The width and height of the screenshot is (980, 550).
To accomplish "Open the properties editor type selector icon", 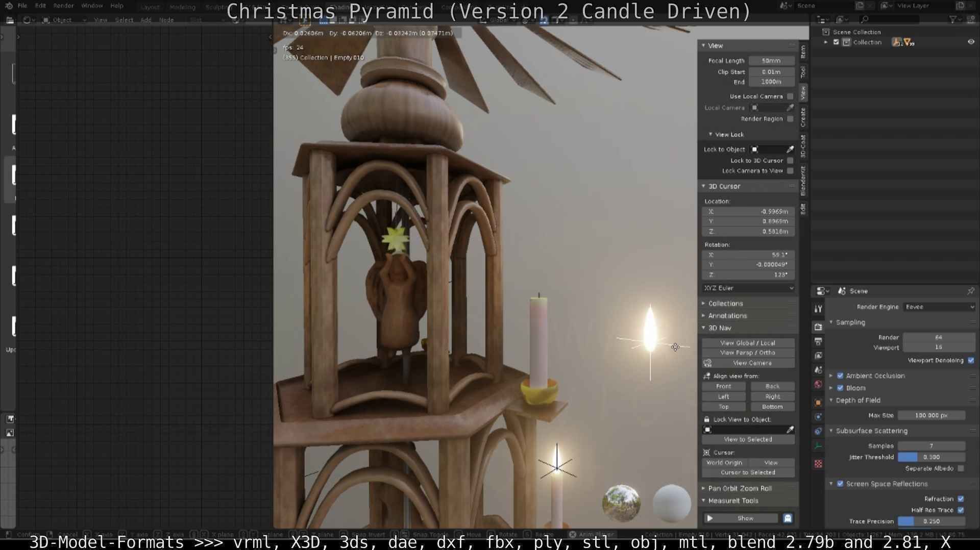I will 821,291.
